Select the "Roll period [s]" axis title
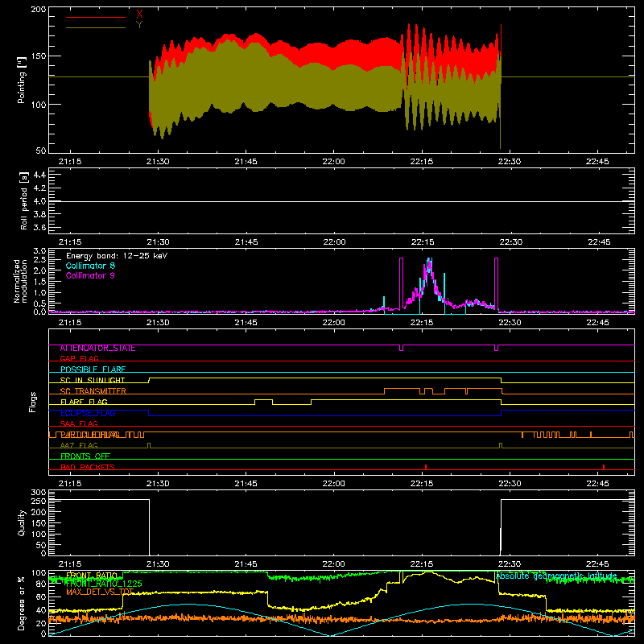Viewport: 644px width, 644px height. tap(23, 200)
